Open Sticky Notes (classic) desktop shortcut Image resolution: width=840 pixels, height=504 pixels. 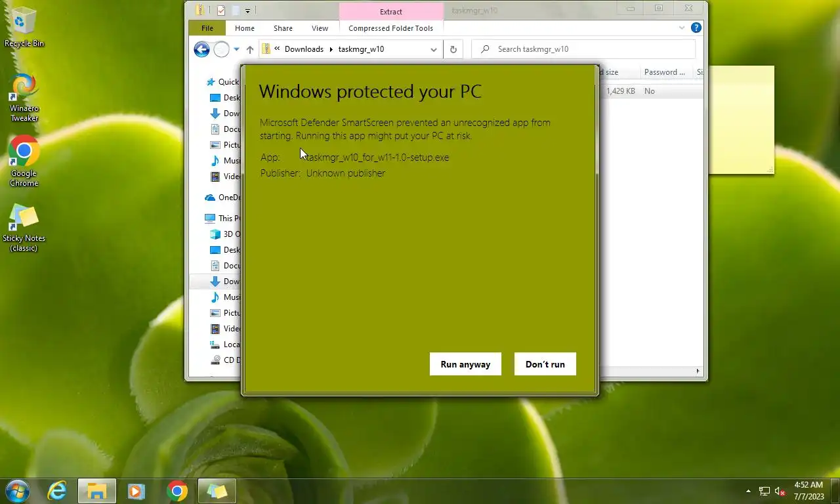click(24, 228)
